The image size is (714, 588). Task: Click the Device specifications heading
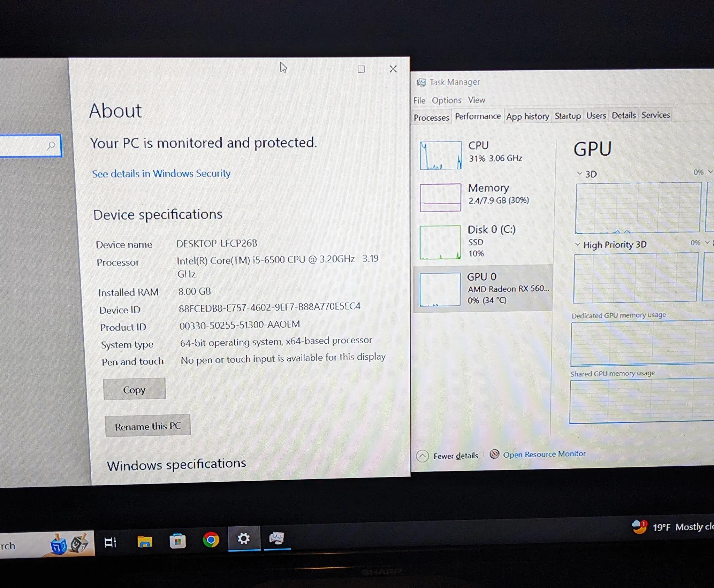(x=158, y=214)
